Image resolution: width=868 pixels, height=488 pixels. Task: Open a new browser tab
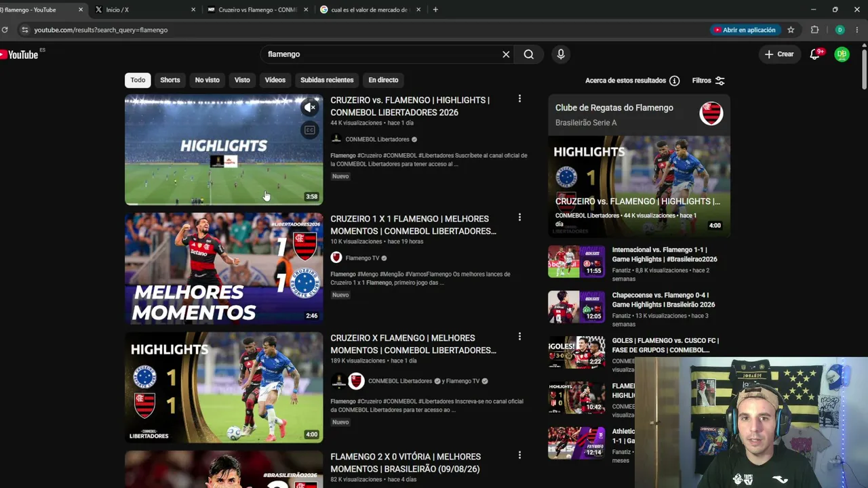point(435,9)
